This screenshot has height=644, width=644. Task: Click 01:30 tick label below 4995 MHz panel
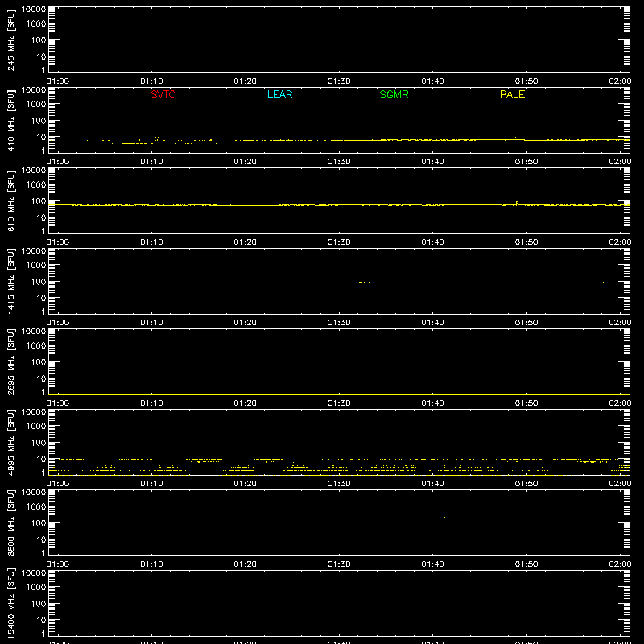[339, 484]
